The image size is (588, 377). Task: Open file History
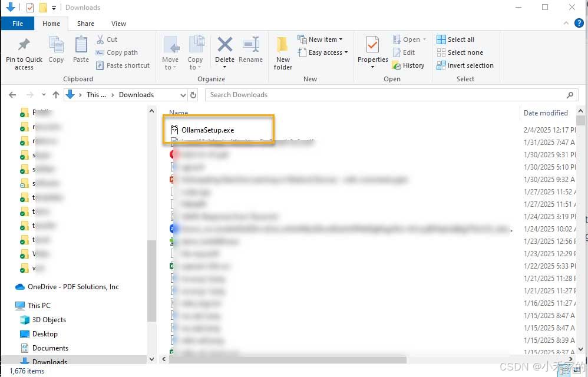(408, 65)
